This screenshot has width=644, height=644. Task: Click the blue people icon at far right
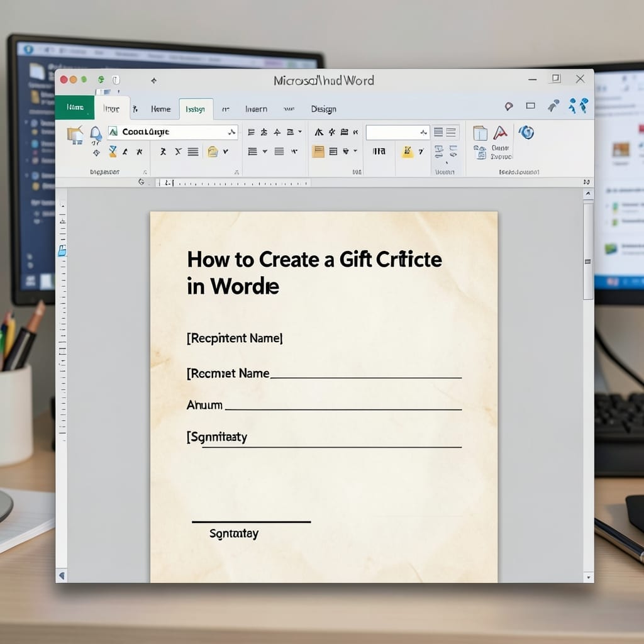click(x=579, y=106)
